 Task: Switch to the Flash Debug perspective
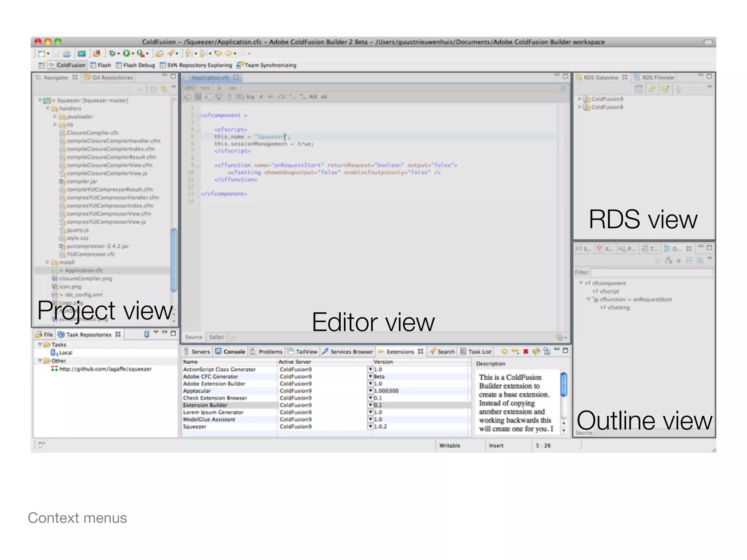(x=136, y=65)
